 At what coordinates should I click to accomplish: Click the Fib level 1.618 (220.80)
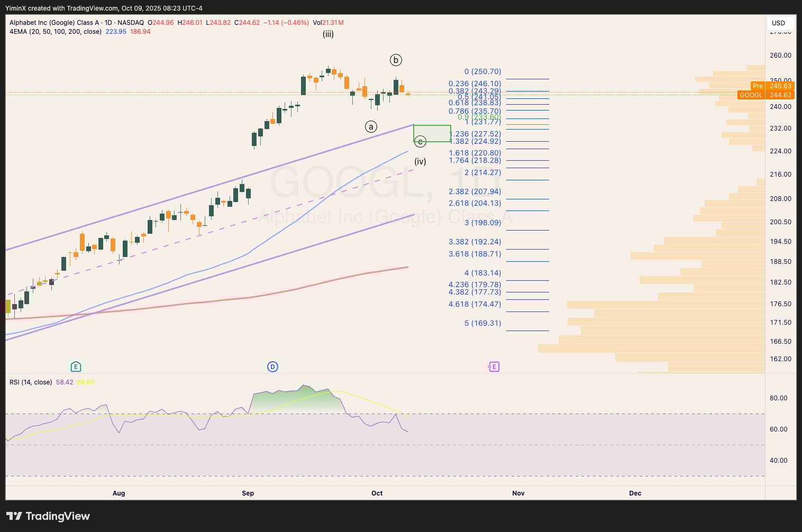475,153
